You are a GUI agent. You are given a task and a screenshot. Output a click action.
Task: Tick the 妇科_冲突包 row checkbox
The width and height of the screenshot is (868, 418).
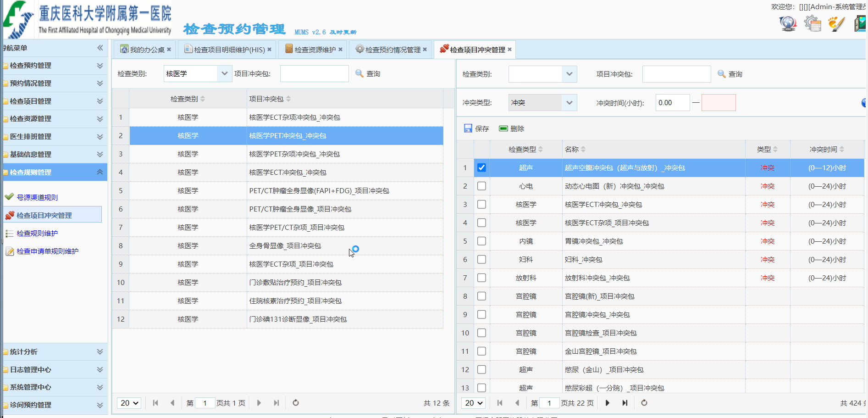(481, 260)
